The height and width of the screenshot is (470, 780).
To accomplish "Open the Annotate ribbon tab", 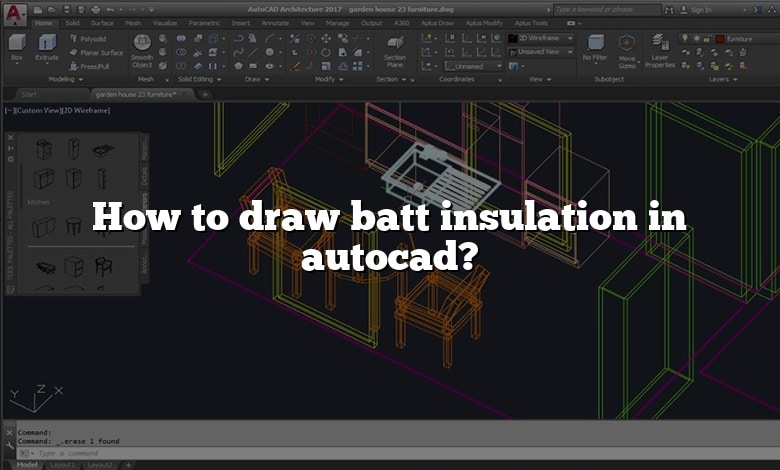I will (277, 22).
